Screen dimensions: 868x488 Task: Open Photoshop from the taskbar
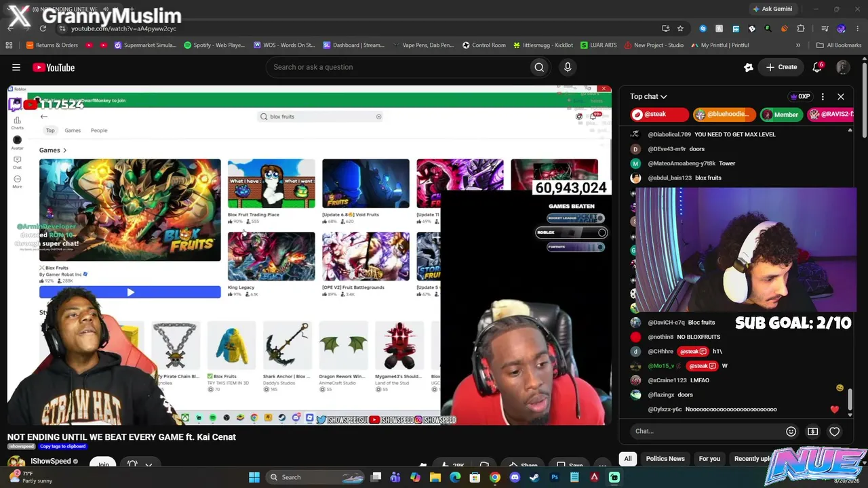555,477
